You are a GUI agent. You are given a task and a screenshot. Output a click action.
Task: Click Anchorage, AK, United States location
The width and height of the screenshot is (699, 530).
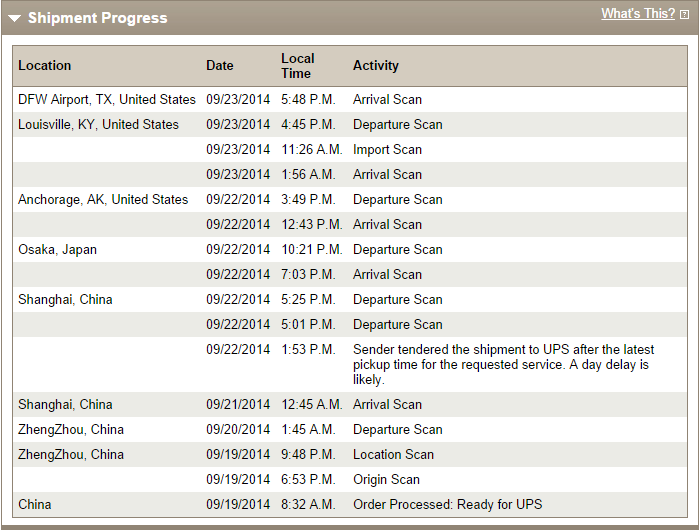[x=103, y=199]
